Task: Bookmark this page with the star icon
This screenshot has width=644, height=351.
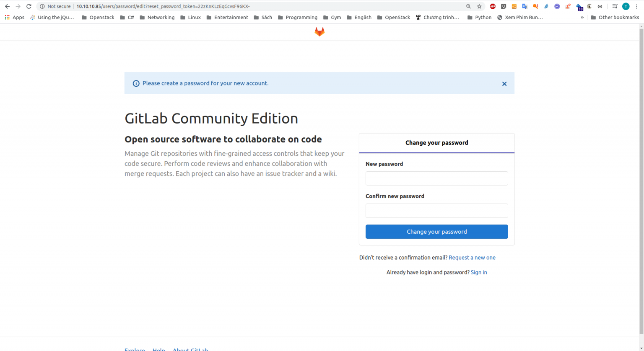Action: [x=479, y=6]
